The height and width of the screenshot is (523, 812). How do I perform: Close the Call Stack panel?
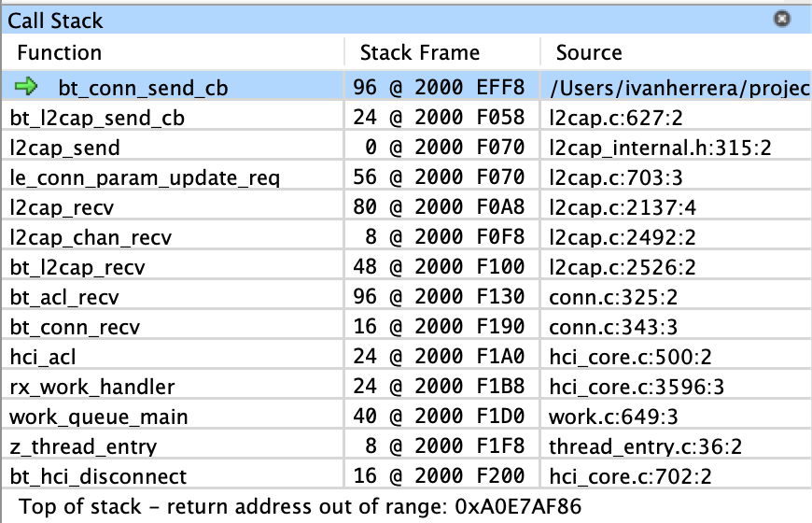coord(781,20)
